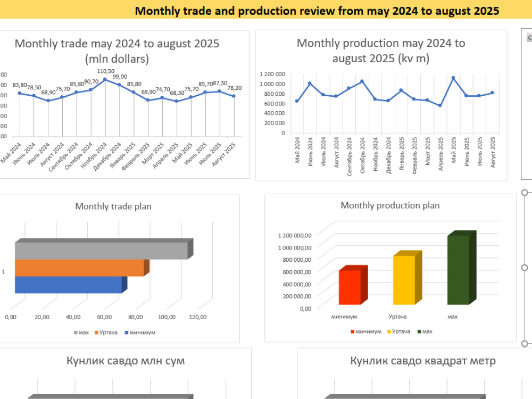Screen dimensions: 532x399
Task: Click 'Ноябрь 2024' axis label in trade chart
Action: (x=94, y=155)
